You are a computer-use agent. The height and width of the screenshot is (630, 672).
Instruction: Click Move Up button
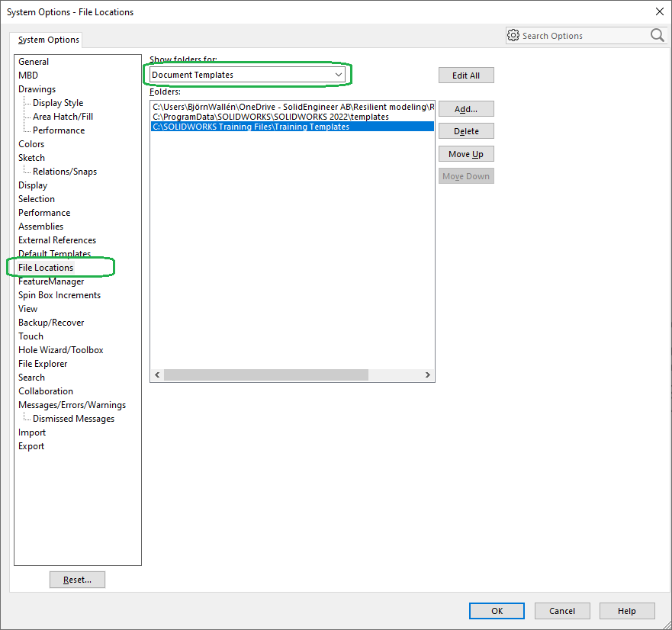point(466,154)
